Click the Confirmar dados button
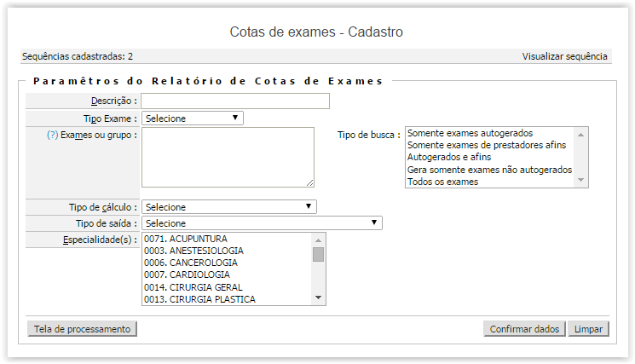635x364 pixels. coord(524,329)
